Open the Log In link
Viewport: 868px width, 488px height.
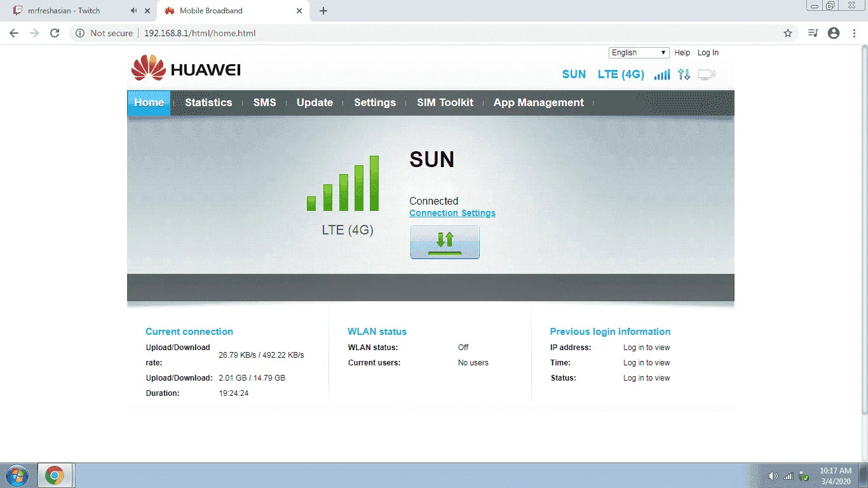pyautogui.click(x=708, y=53)
